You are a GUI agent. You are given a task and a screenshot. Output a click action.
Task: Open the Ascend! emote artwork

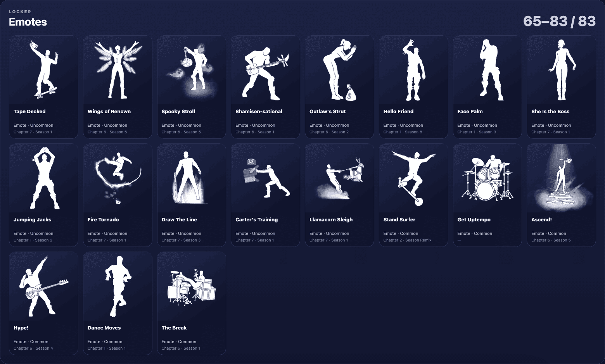tap(561, 178)
